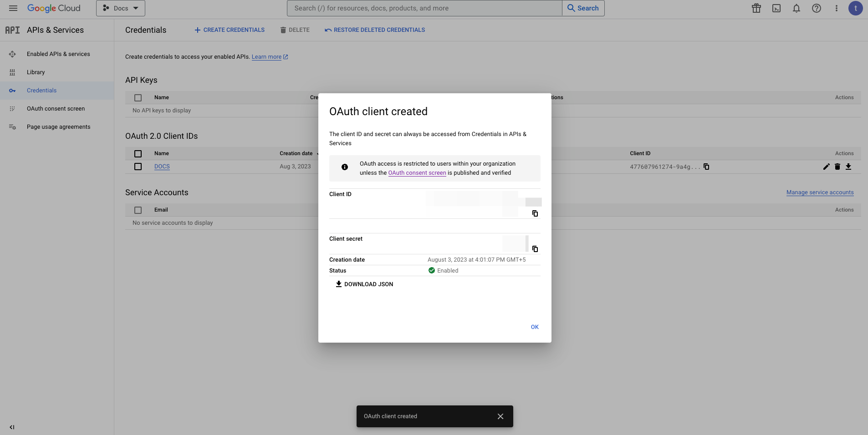Screen dimensions: 868x435
Task: Click the Enabled APIs sidebar icon
Action: (12, 54)
